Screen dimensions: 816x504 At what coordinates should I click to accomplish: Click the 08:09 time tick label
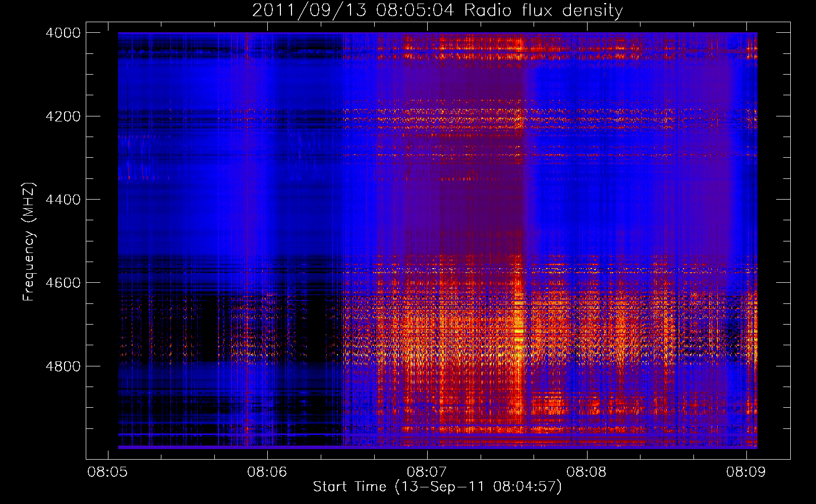tap(746, 472)
